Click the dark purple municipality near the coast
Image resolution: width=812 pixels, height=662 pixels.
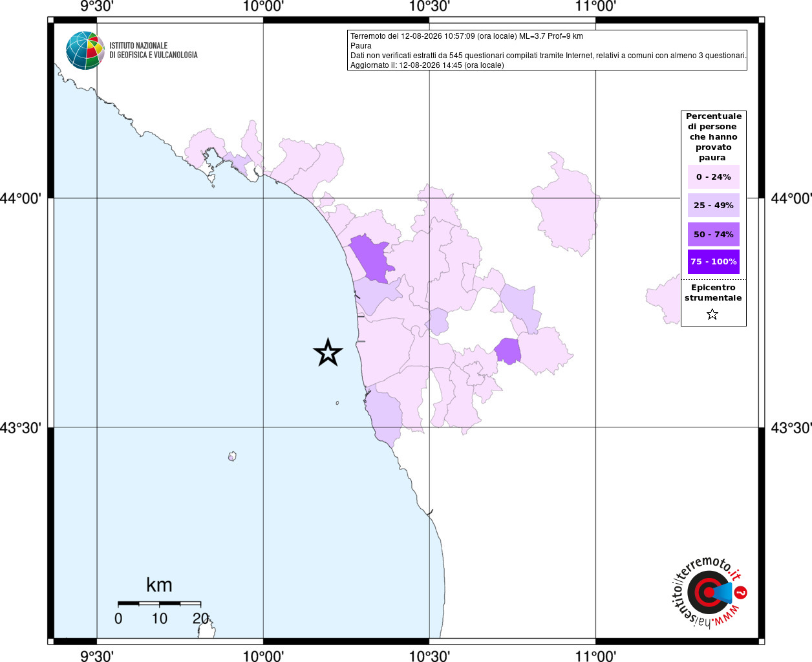(x=372, y=259)
